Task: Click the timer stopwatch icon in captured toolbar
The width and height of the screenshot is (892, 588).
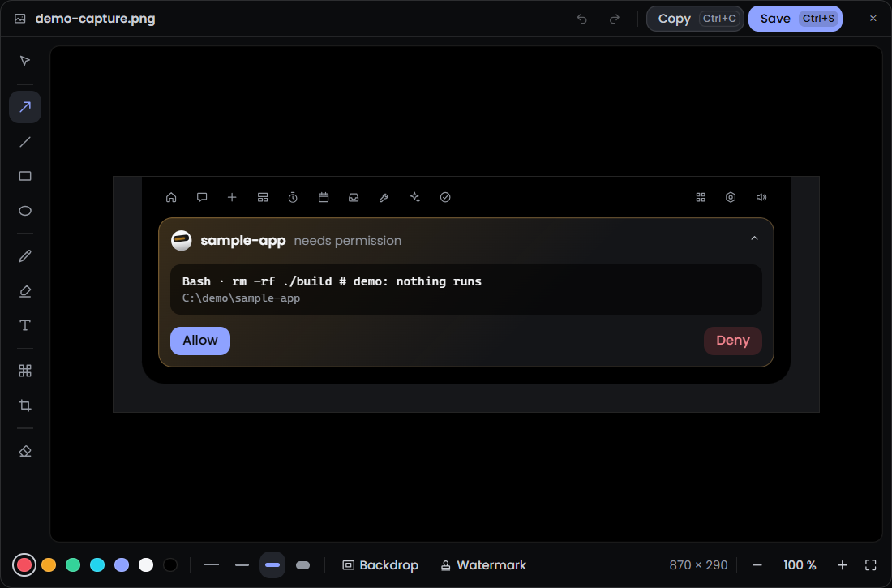Action: click(293, 198)
